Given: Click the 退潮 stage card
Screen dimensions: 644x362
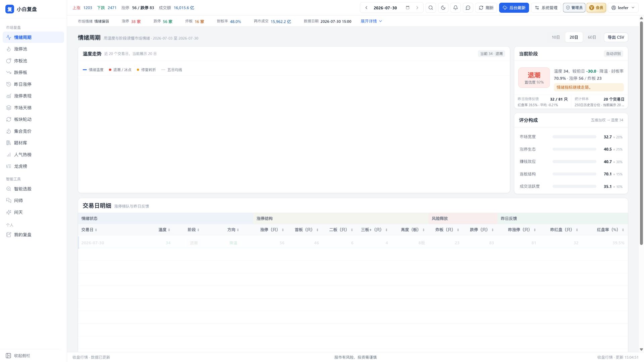Looking at the screenshot, I should tap(534, 77).
